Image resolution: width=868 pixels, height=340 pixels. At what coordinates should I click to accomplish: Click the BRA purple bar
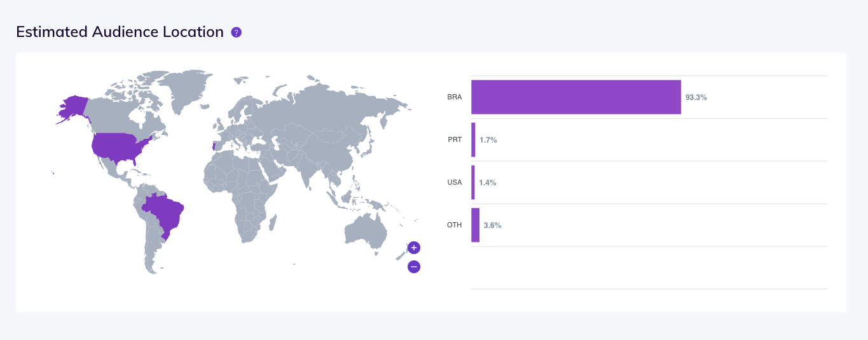click(576, 97)
